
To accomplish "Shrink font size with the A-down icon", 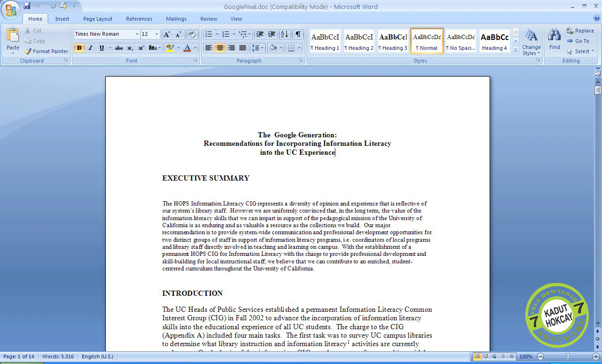I will click(178, 34).
